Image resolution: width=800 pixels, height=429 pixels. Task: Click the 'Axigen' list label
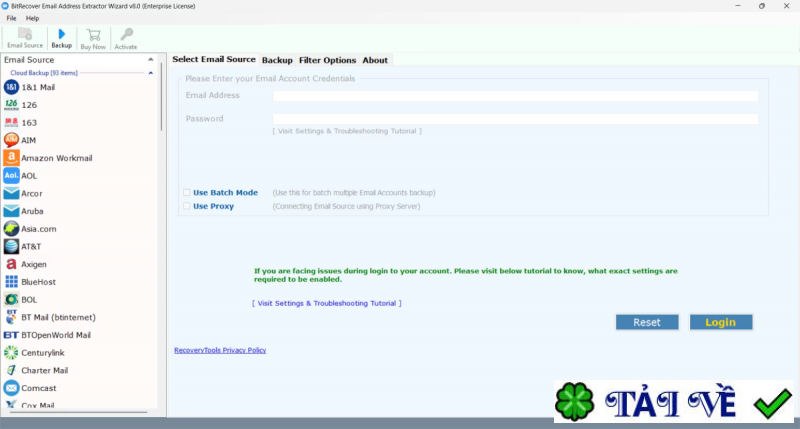tap(34, 264)
